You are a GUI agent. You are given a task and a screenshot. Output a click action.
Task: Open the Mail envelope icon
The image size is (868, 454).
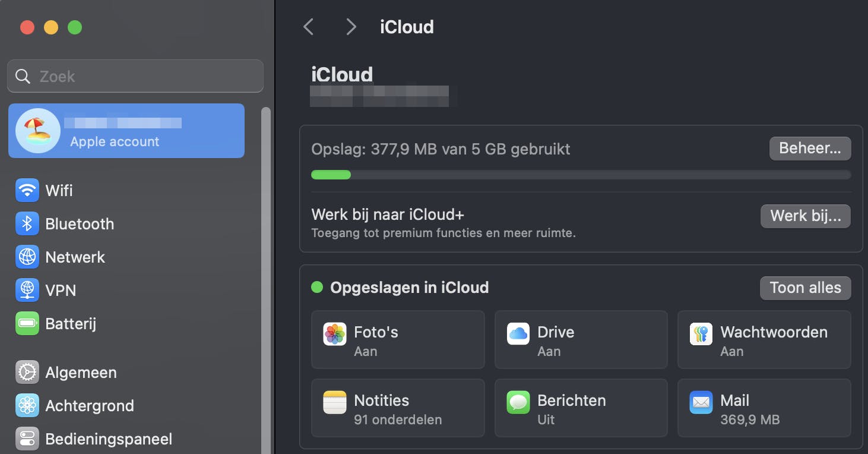(x=701, y=402)
